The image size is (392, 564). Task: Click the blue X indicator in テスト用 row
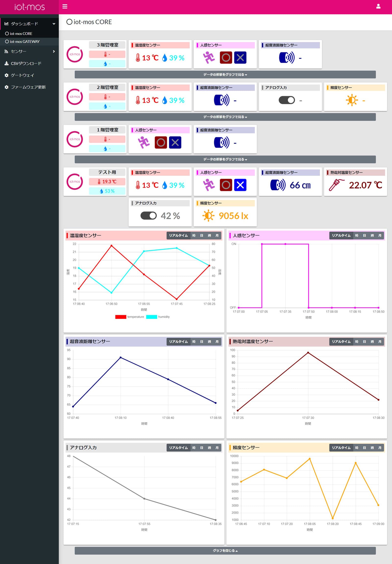[x=240, y=185]
